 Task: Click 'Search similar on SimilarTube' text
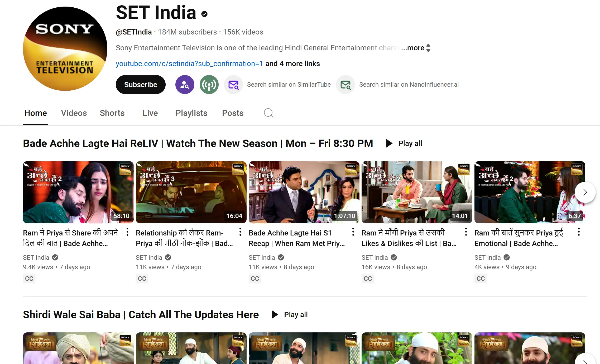tap(289, 85)
